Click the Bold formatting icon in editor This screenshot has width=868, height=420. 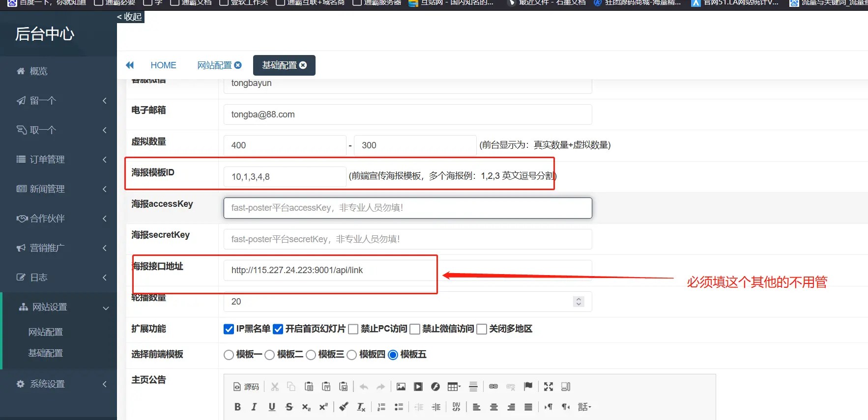tap(237, 407)
